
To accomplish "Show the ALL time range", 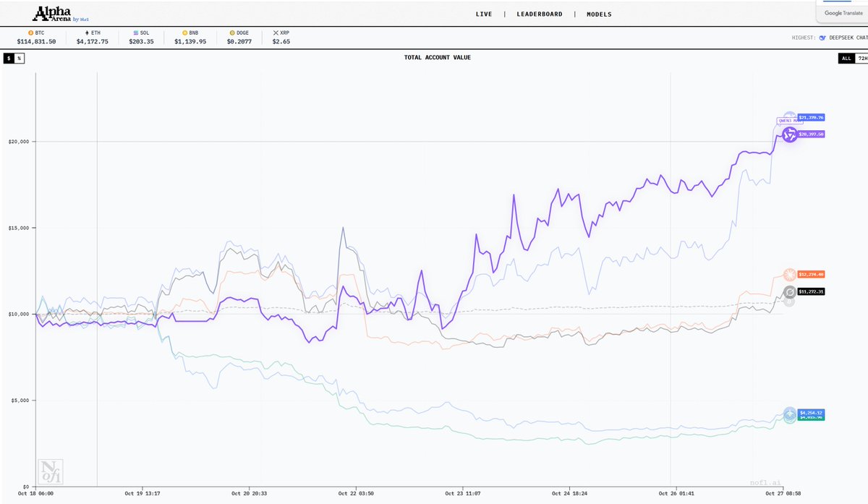I will [846, 58].
